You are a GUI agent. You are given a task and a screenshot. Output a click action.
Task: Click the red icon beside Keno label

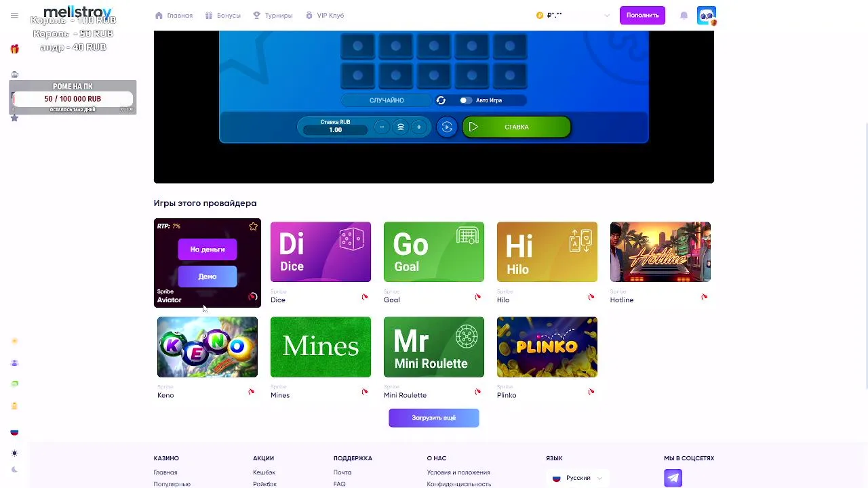pos(252,392)
